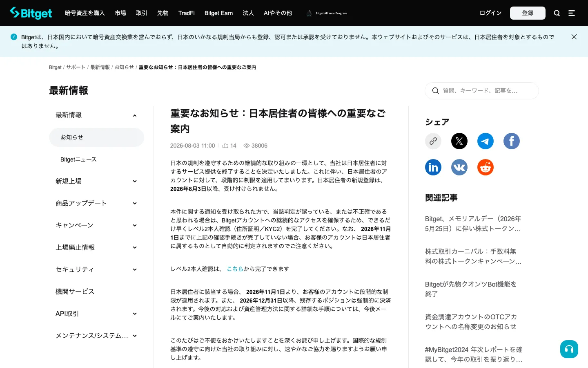
Task: Open the AIやその他 menu
Action: [278, 13]
